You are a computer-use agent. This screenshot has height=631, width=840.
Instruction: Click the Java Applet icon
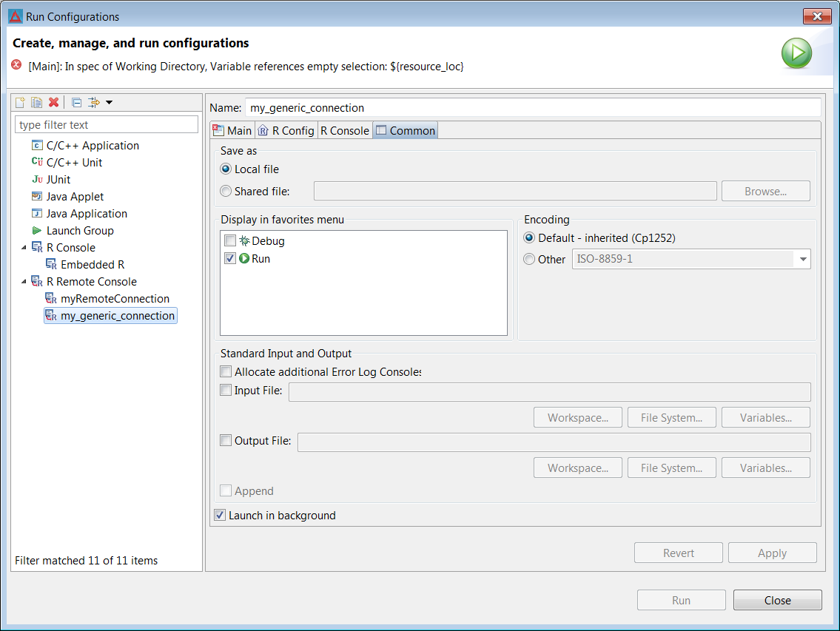pyautogui.click(x=37, y=196)
